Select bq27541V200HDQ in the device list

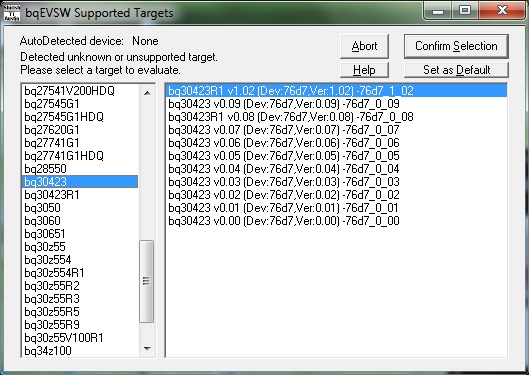(x=80, y=91)
